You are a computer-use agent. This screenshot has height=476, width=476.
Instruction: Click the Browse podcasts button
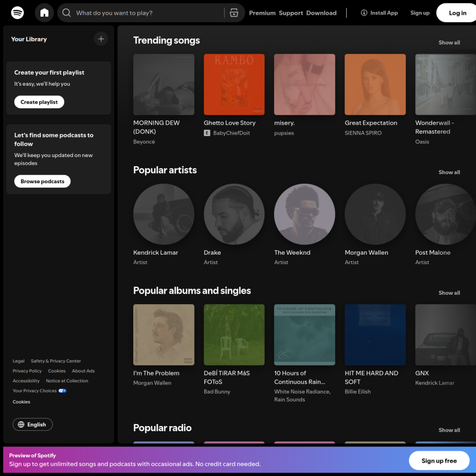[42, 181]
